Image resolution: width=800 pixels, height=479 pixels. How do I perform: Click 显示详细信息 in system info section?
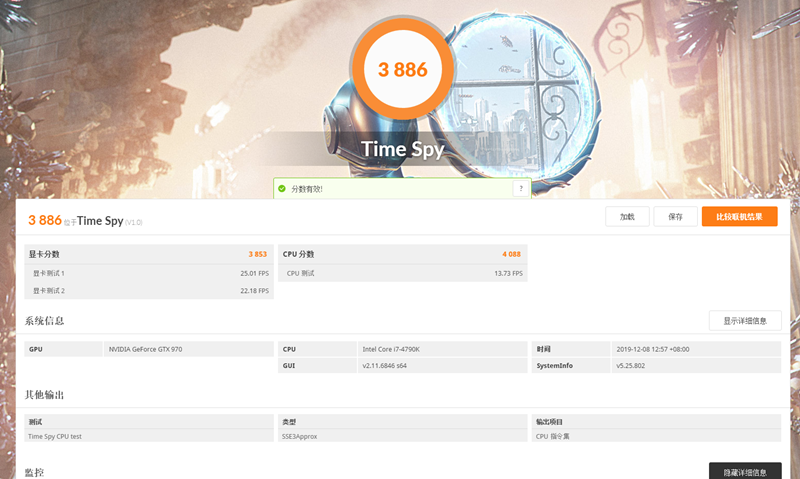pyautogui.click(x=745, y=321)
